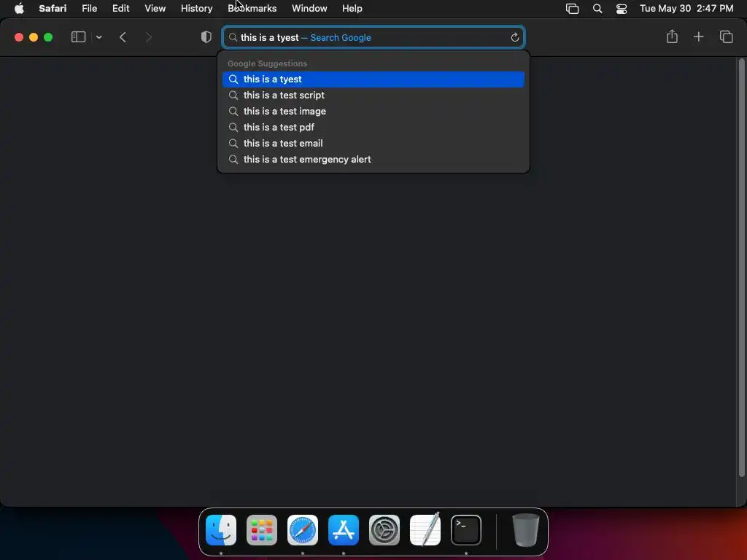Screen dimensions: 747x560
Task: Go forward to next page
Action: point(148,37)
